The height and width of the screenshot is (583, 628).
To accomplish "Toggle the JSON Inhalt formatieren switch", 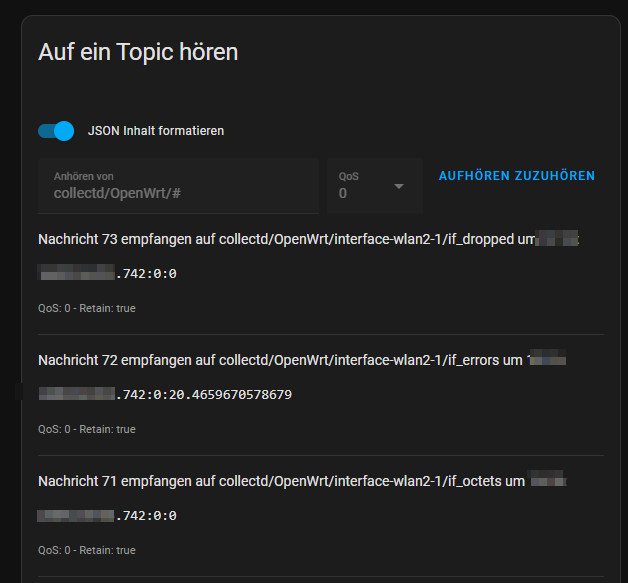I will 56,131.
